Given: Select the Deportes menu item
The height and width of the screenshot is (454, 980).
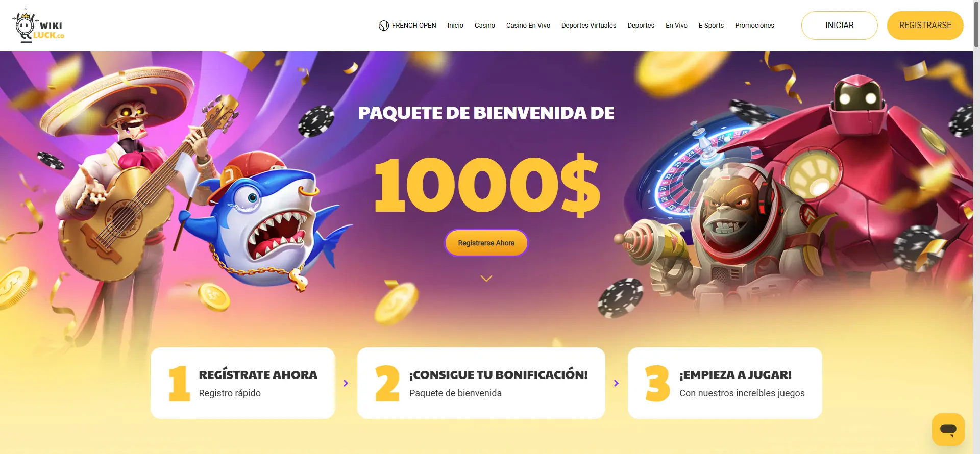Looking at the screenshot, I should 641,26.
